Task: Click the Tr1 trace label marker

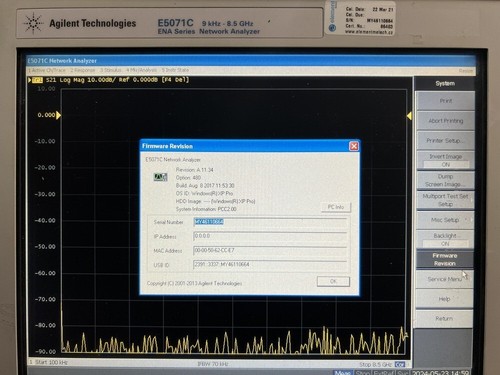Action: click(x=38, y=80)
